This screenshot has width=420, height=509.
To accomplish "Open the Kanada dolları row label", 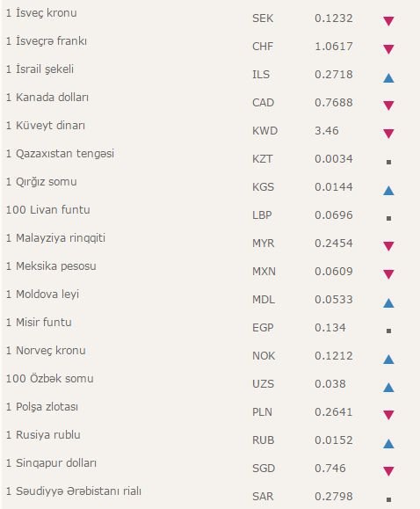I will coord(47,98).
